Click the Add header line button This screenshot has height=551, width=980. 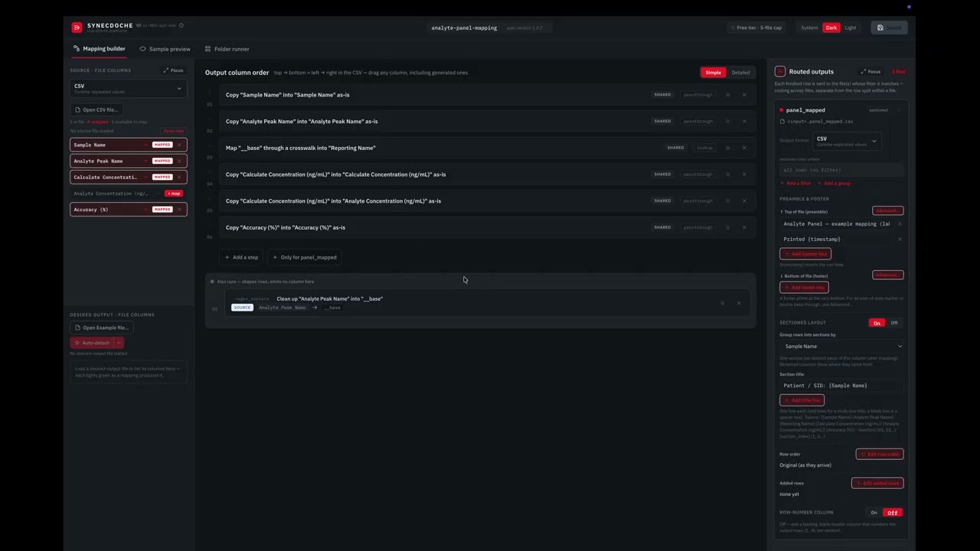pos(805,253)
